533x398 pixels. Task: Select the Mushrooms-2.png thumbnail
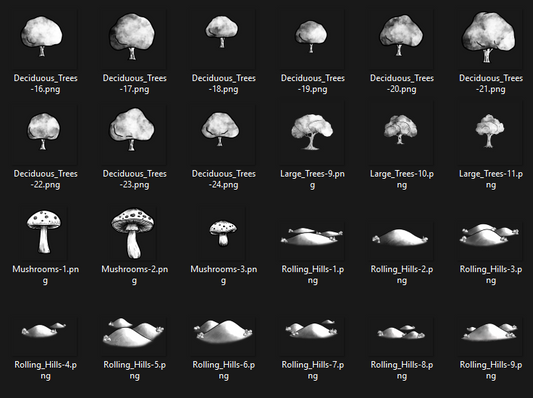133,233
